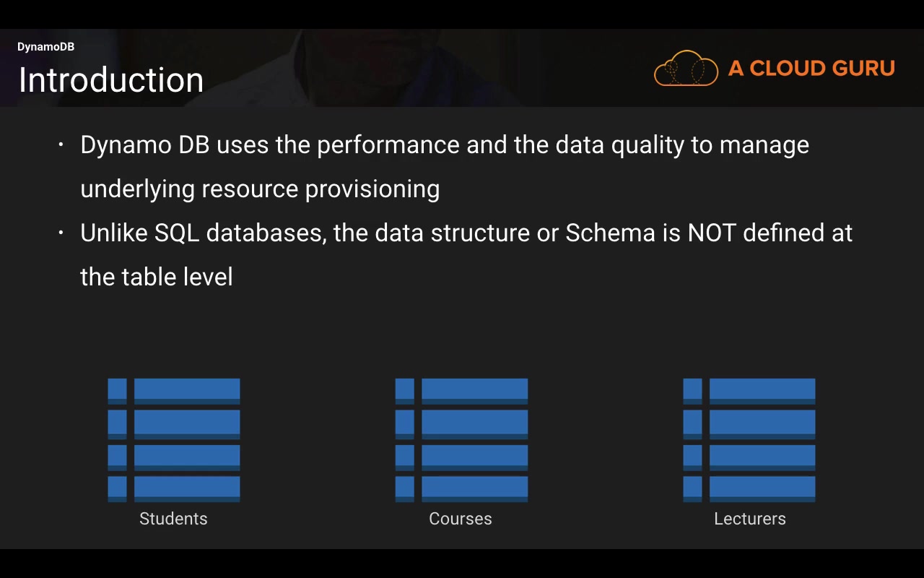The width and height of the screenshot is (924, 578).
Task: Click "the table level" text line
Action: (157, 277)
